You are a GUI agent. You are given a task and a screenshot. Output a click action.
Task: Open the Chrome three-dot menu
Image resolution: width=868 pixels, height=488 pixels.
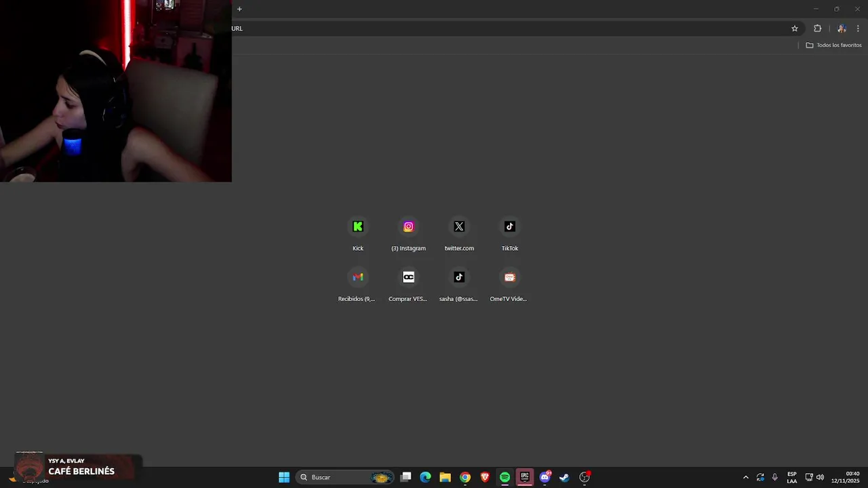pyautogui.click(x=858, y=28)
